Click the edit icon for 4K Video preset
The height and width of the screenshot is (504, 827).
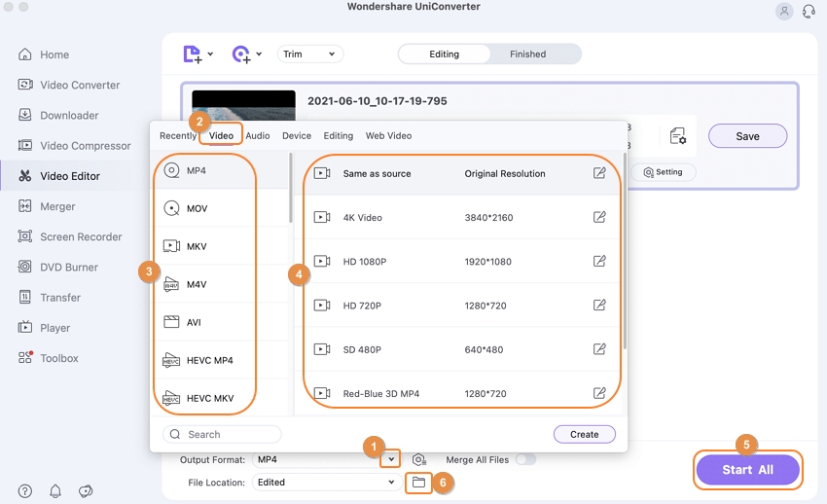tap(599, 217)
